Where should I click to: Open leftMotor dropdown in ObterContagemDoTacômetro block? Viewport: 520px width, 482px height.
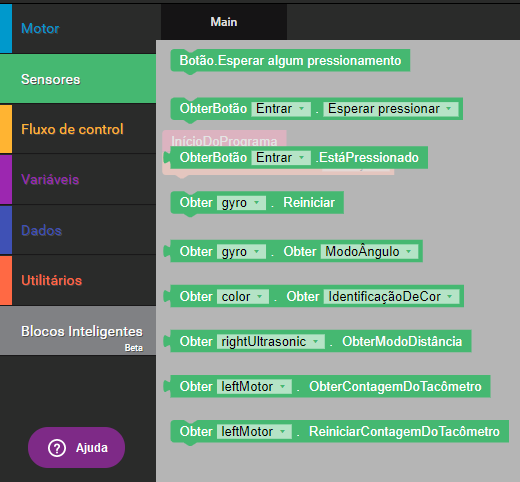pyautogui.click(x=254, y=387)
